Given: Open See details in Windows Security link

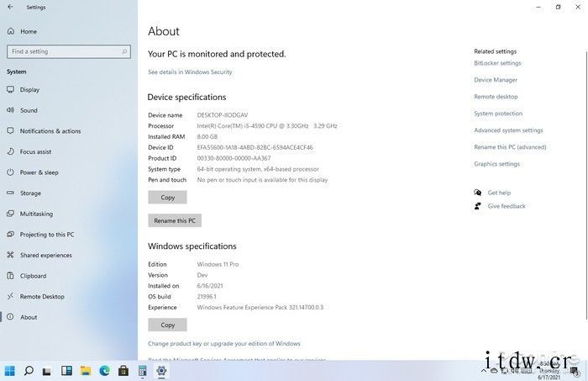Looking at the screenshot, I should (190, 72).
